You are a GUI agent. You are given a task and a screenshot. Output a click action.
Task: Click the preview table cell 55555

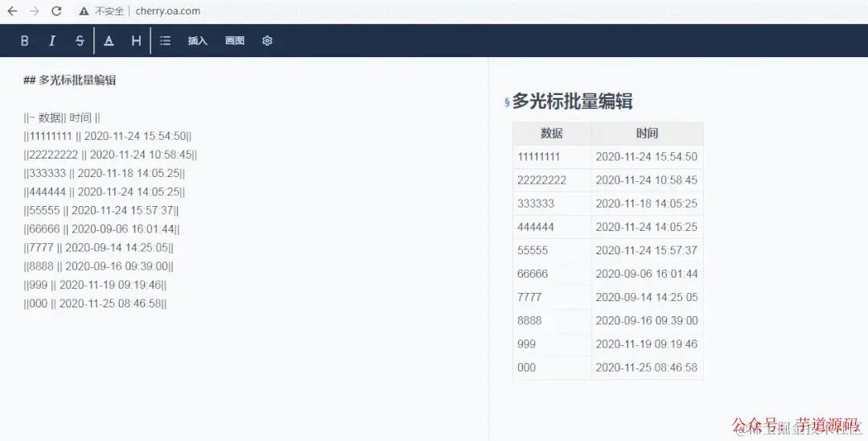[x=552, y=250]
